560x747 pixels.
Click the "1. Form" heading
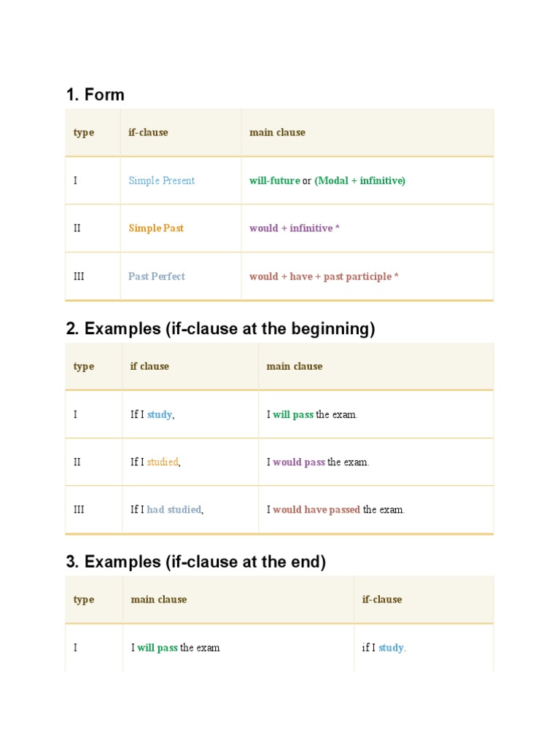(95, 95)
